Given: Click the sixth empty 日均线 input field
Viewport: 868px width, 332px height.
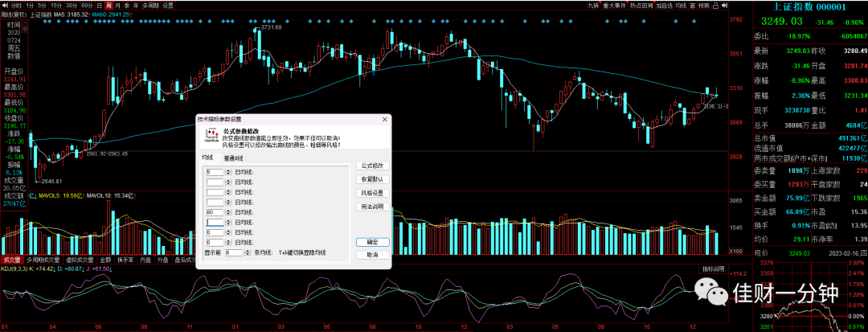Looking at the screenshot, I should tap(215, 222).
